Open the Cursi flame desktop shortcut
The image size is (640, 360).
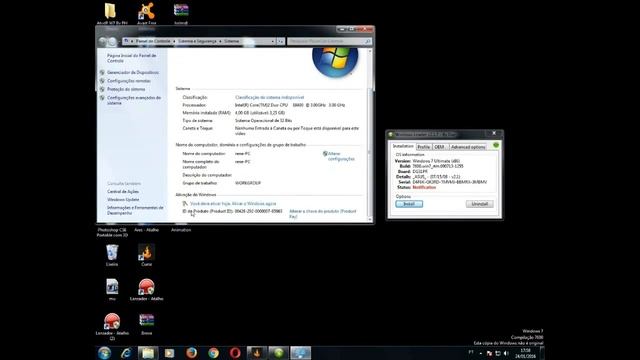coord(147,256)
